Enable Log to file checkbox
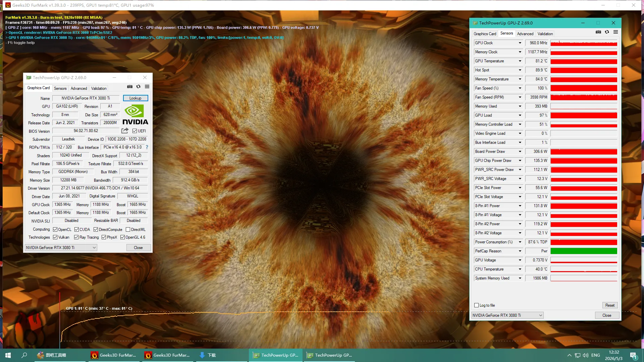This screenshot has width=644, height=362. 476,305
